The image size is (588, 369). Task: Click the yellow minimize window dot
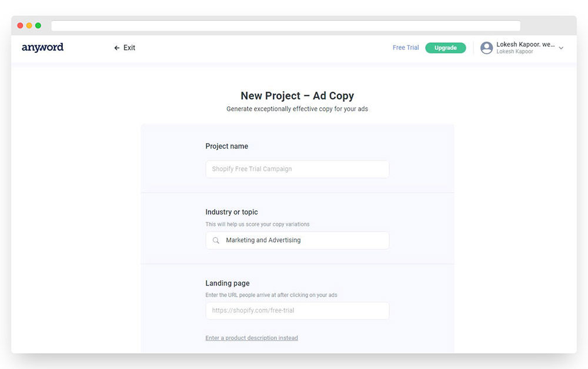pyautogui.click(x=29, y=25)
